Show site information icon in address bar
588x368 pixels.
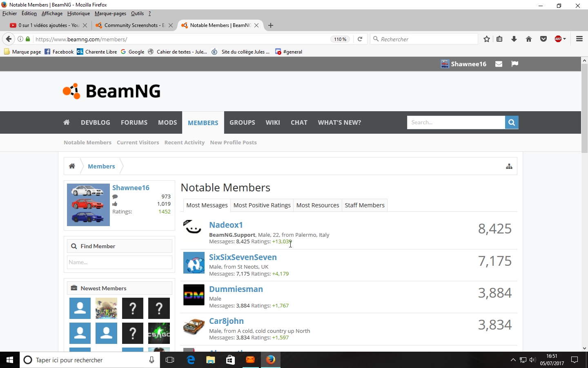click(20, 39)
